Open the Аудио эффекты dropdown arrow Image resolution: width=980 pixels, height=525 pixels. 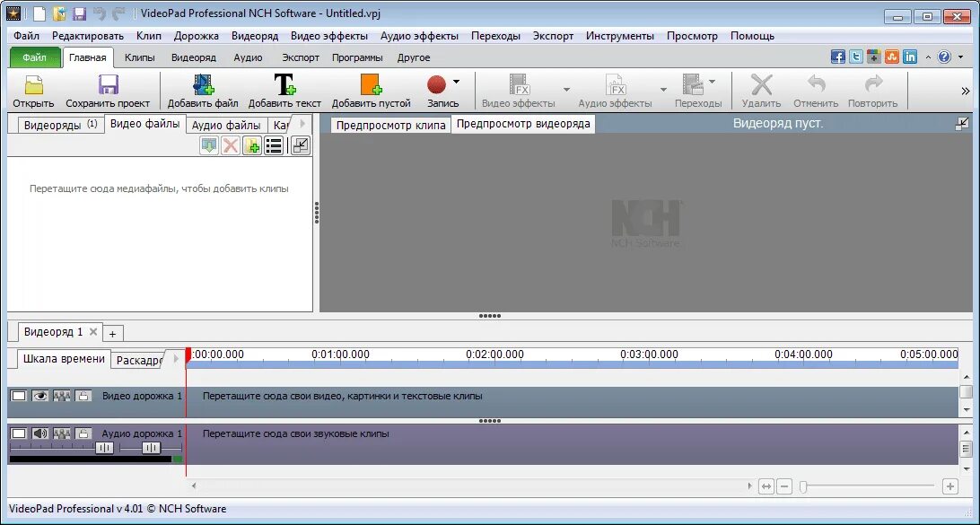pos(664,90)
